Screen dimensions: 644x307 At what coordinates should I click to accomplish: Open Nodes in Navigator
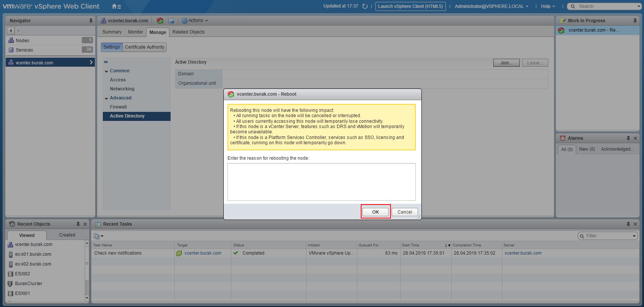pos(50,40)
